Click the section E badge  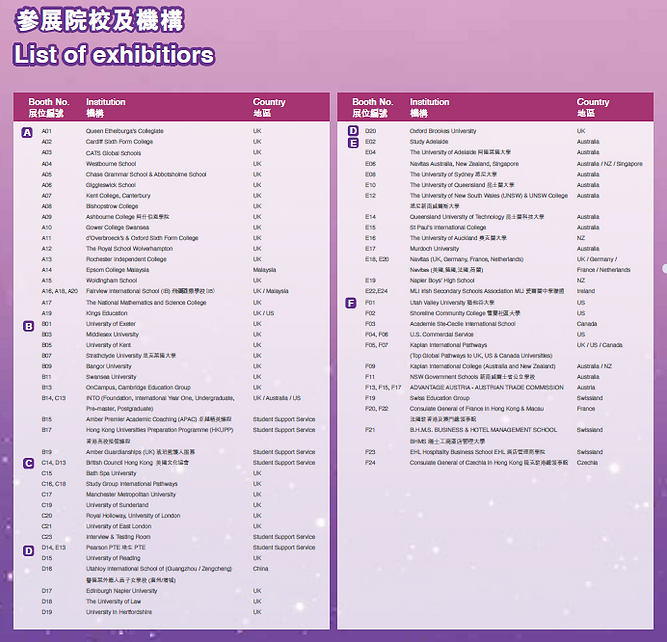(353, 143)
